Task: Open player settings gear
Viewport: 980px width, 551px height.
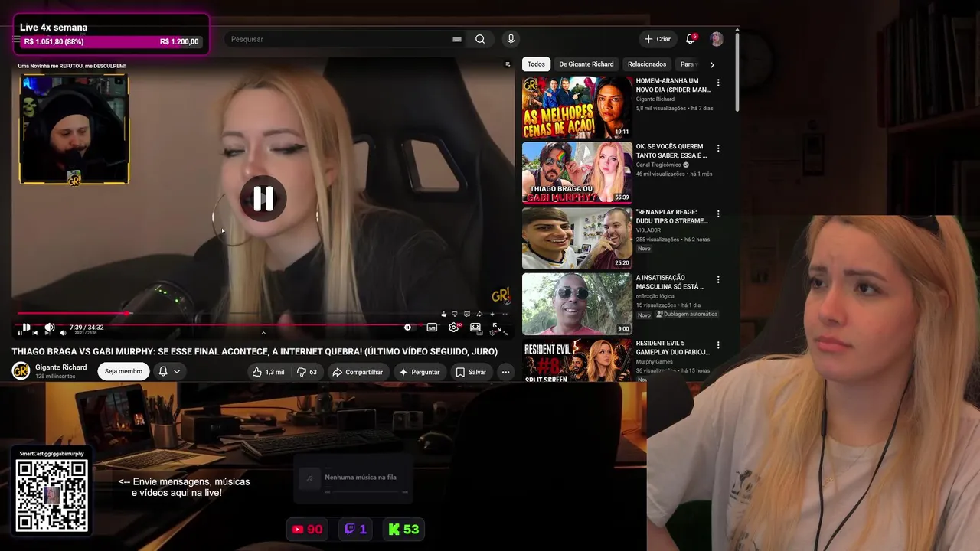Action: pyautogui.click(x=454, y=328)
